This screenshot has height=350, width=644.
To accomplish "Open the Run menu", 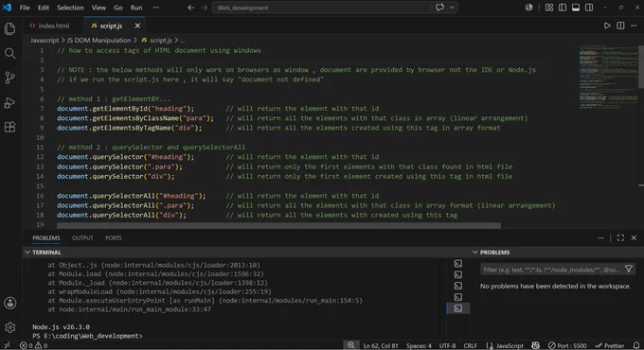I will (x=136, y=8).
